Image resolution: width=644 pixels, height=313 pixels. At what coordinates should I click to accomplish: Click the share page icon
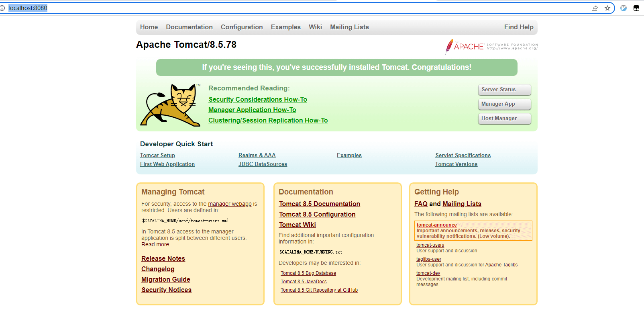tap(595, 8)
